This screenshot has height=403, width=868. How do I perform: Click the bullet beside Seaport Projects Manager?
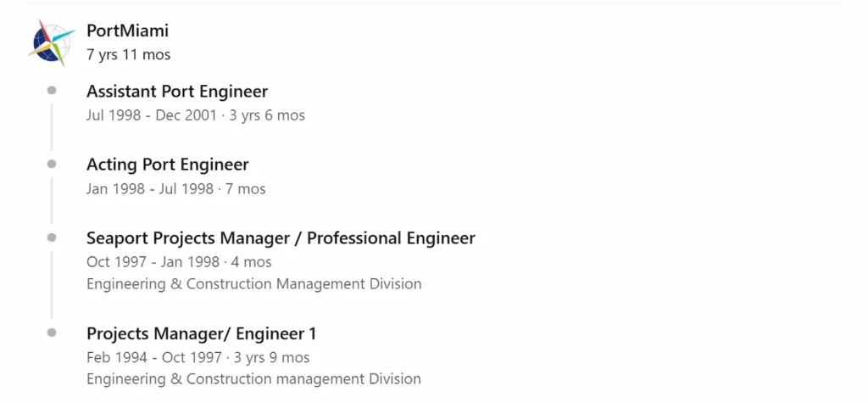click(52, 238)
